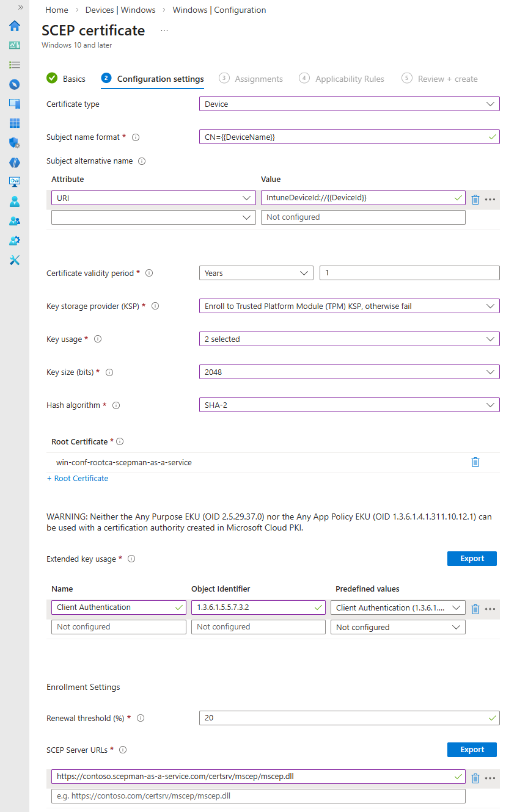Open Home from the left sidebar
517x812 pixels.
click(x=15, y=26)
